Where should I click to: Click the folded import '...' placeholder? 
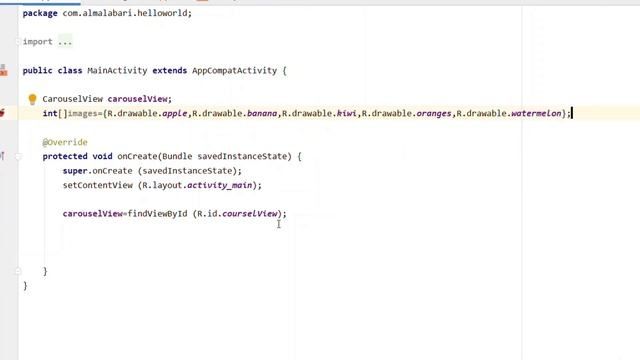[x=65, y=42]
